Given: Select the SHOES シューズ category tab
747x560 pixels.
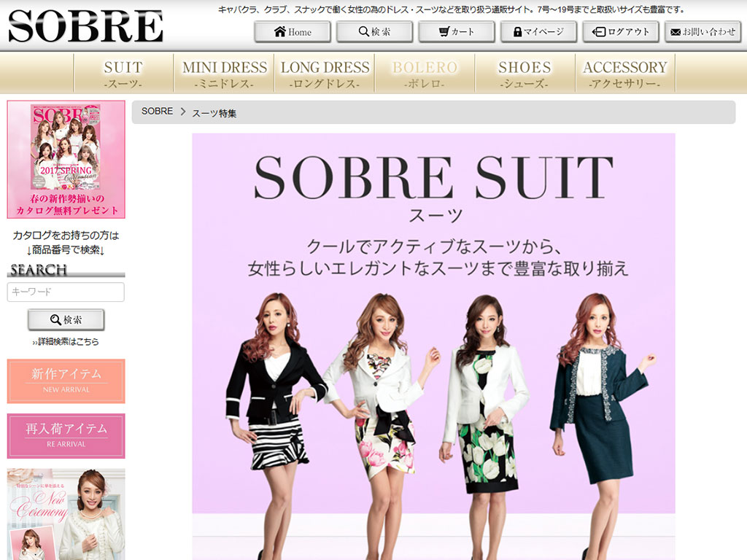Looking at the screenshot, I should 525,73.
